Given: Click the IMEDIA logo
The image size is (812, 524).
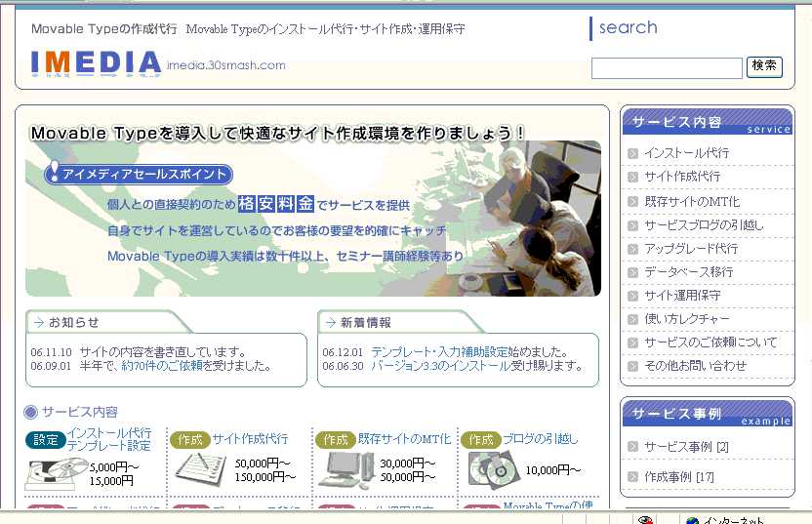Looking at the screenshot, I should [96, 63].
